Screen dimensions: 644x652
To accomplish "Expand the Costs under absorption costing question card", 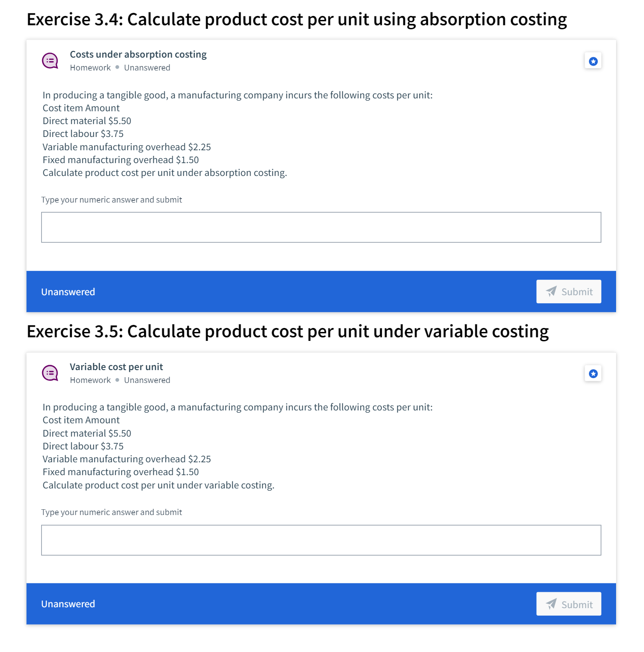I will point(138,54).
